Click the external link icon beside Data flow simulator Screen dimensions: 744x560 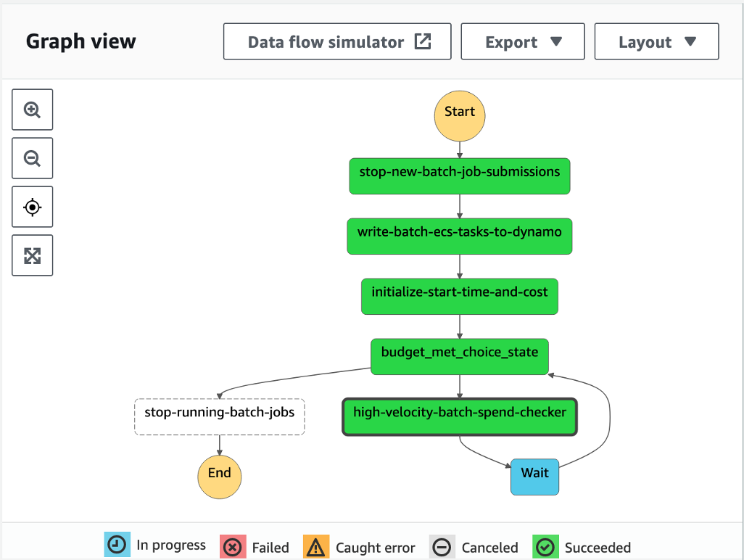coord(422,41)
